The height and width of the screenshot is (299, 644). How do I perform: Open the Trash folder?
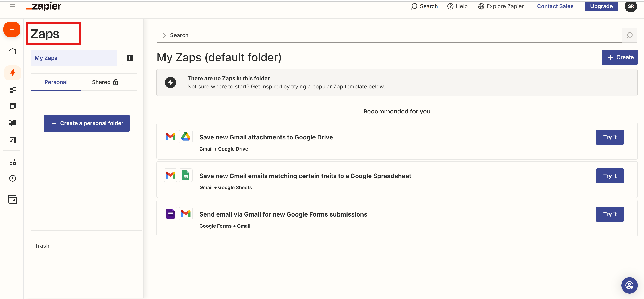click(x=42, y=246)
